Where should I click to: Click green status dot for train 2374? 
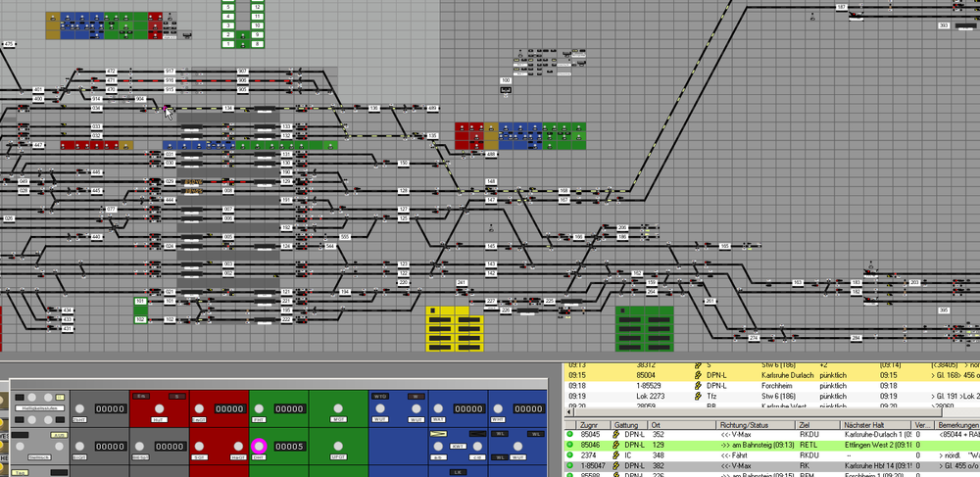pyautogui.click(x=570, y=455)
